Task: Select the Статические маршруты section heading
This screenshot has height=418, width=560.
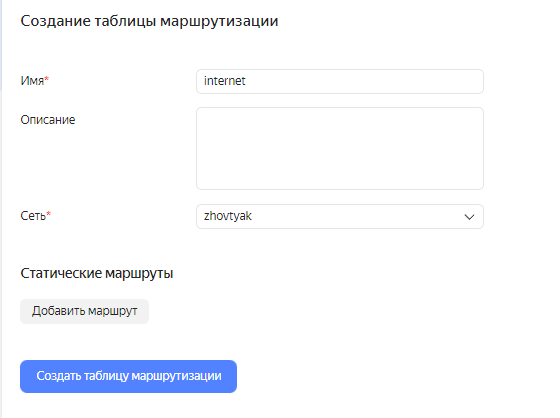Action: point(97,273)
